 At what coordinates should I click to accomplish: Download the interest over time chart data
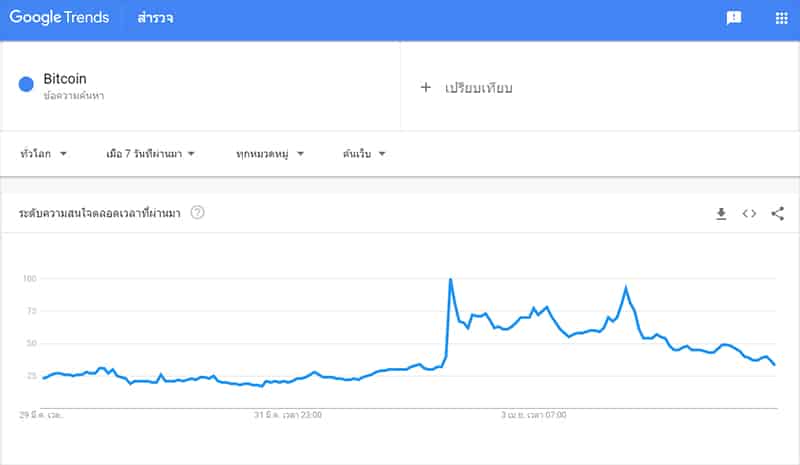pos(721,214)
